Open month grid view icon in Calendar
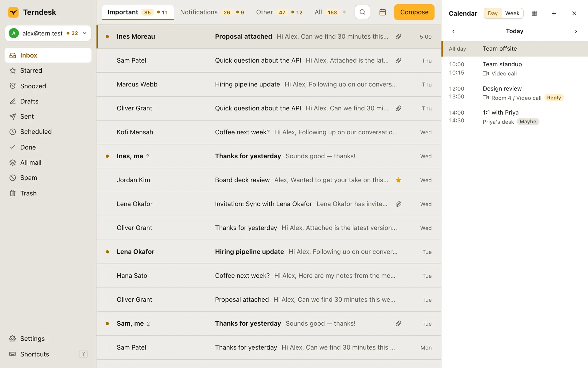This screenshot has width=588, height=368. coord(534,13)
